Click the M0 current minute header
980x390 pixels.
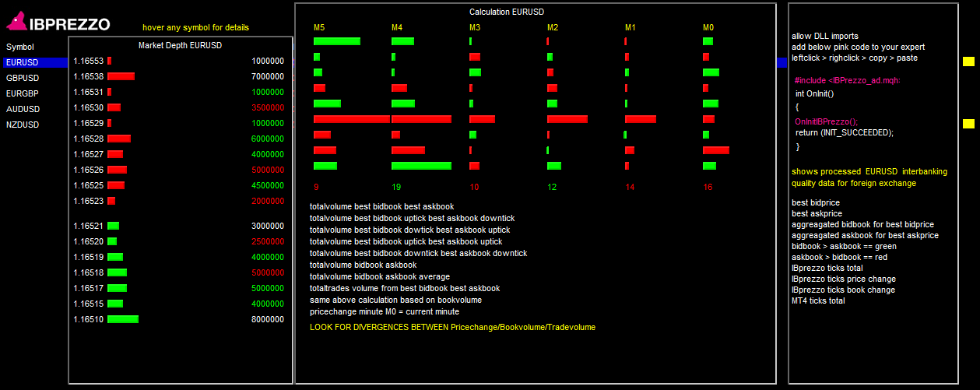[x=708, y=28]
